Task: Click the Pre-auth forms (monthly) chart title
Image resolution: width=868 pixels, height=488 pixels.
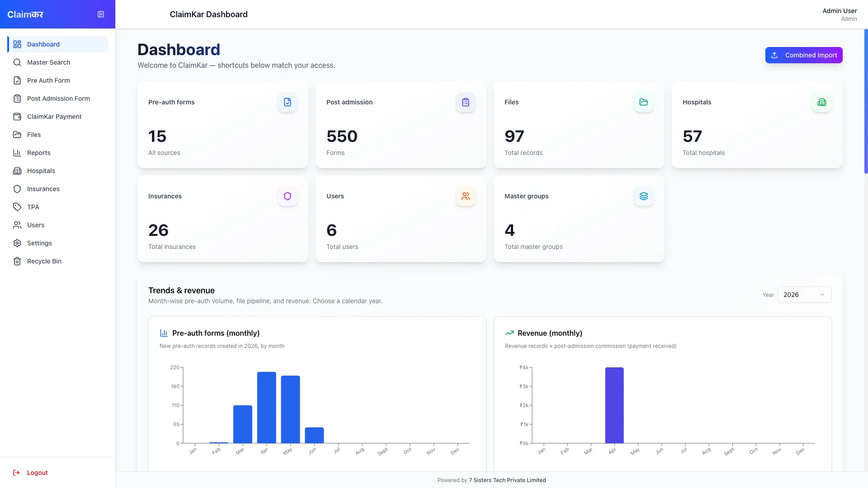Action: pyautogui.click(x=216, y=333)
